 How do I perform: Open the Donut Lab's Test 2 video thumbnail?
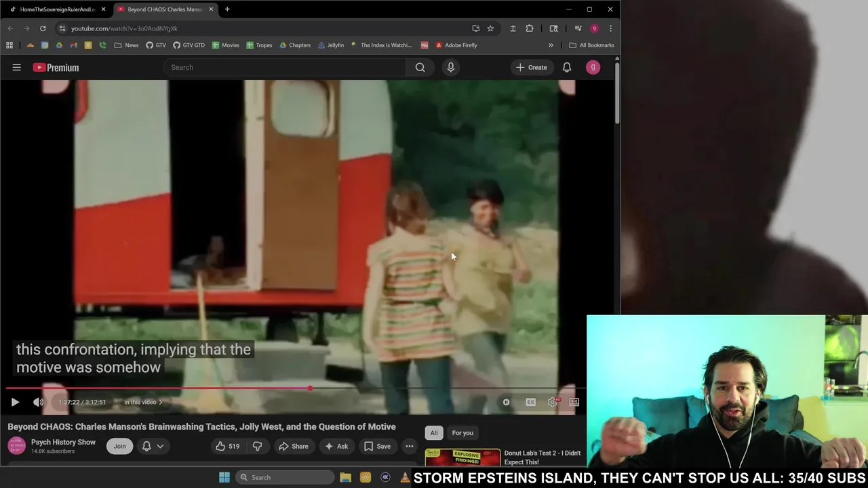coord(462,457)
